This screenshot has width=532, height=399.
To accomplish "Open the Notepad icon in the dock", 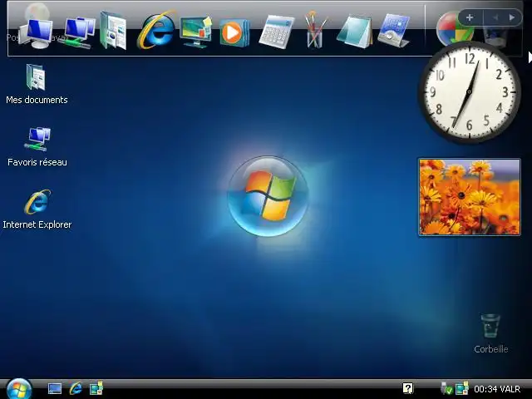I will pyautogui.click(x=354, y=32).
